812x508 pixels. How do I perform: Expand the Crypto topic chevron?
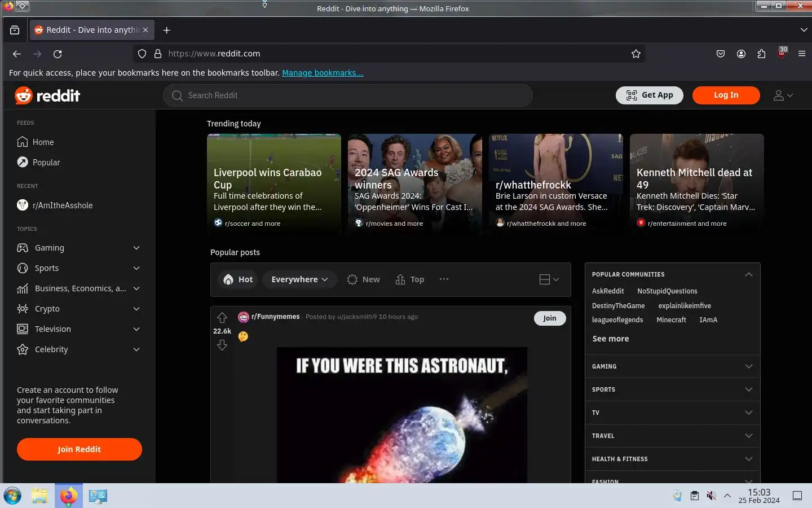136,309
